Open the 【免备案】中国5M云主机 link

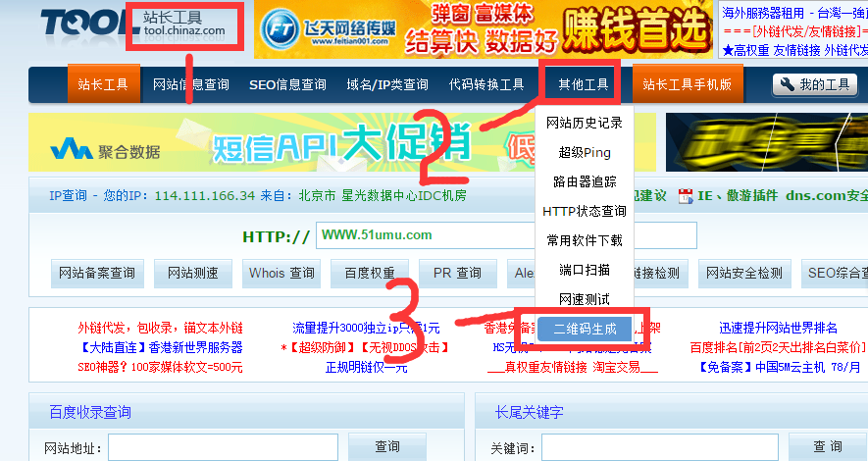coord(778,367)
